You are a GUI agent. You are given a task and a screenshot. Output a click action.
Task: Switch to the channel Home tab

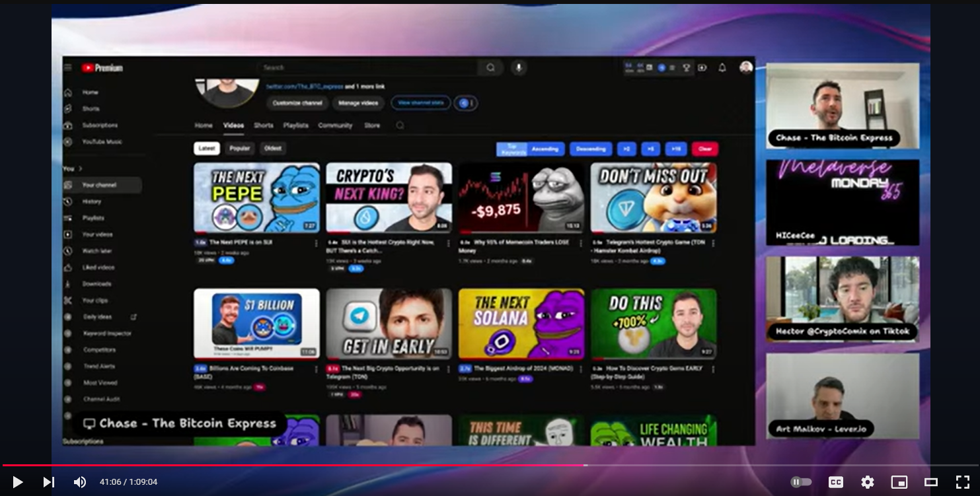(x=204, y=125)
